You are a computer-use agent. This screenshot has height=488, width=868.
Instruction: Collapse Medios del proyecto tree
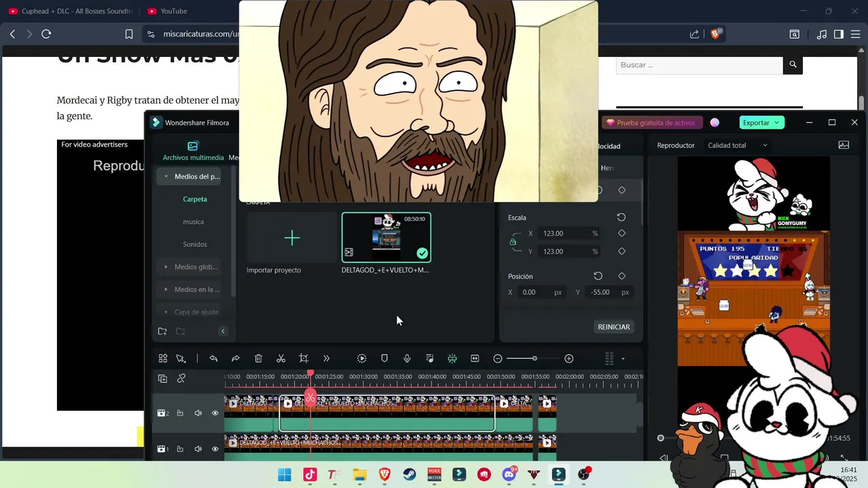tap(166, 176)
